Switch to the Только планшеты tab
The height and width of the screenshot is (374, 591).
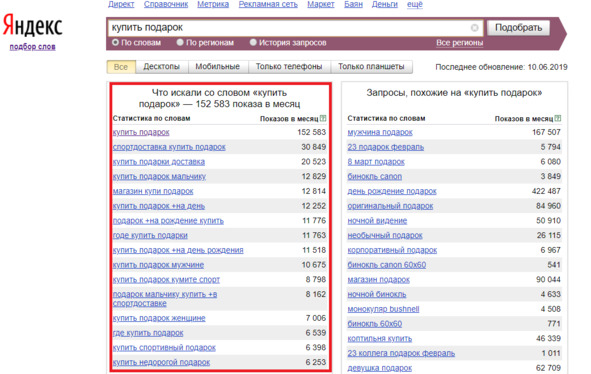click(x=371, y=67)
